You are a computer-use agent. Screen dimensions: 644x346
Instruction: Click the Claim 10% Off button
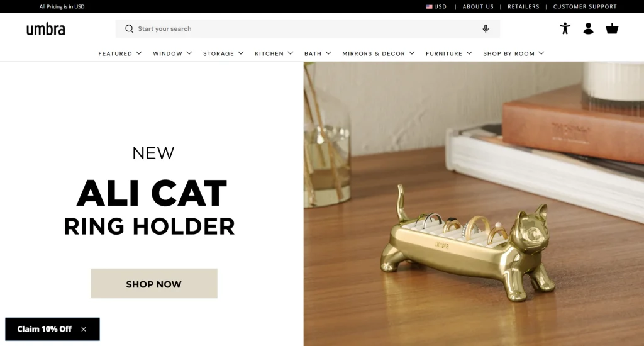45,329
